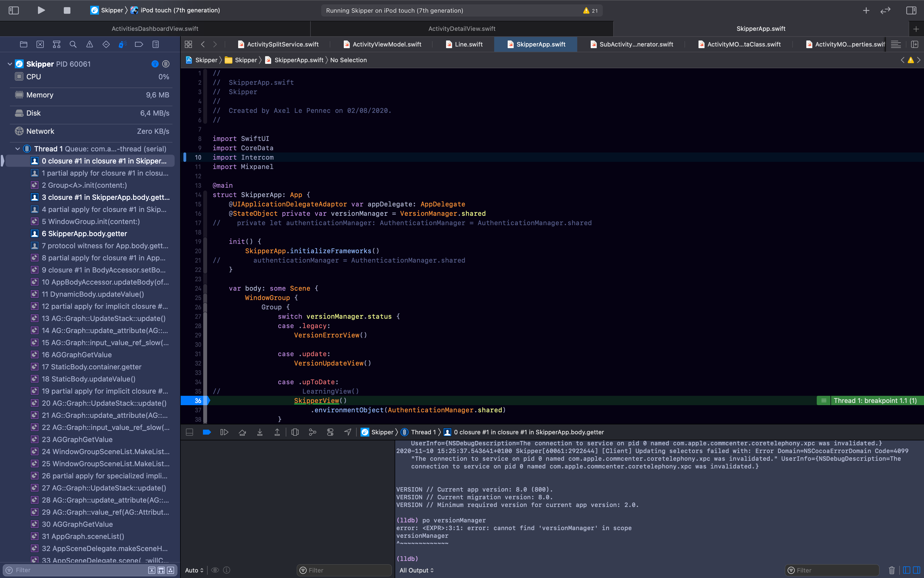The image size is (924, 578).
Task: Open the Find navigator
Action: (73, 44)
